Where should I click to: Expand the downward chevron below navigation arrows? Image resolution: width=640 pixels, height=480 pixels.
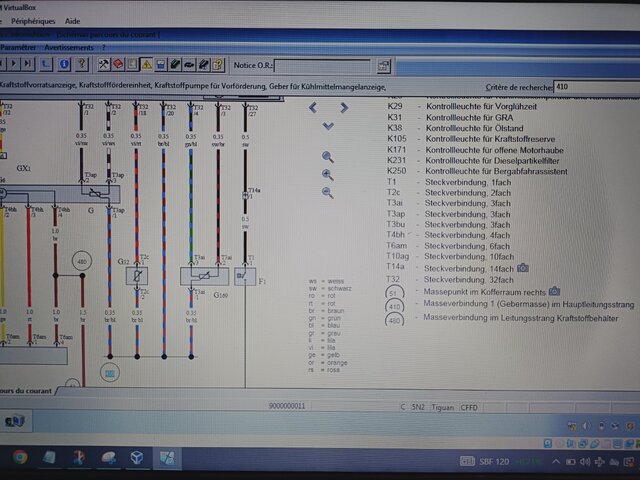click(x=328, y=126)
